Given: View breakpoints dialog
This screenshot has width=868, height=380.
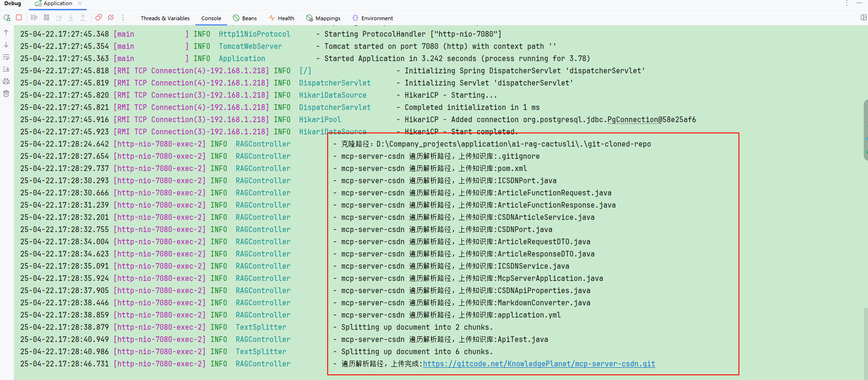Looking at the screenshot, I should [x=99, y=17].
